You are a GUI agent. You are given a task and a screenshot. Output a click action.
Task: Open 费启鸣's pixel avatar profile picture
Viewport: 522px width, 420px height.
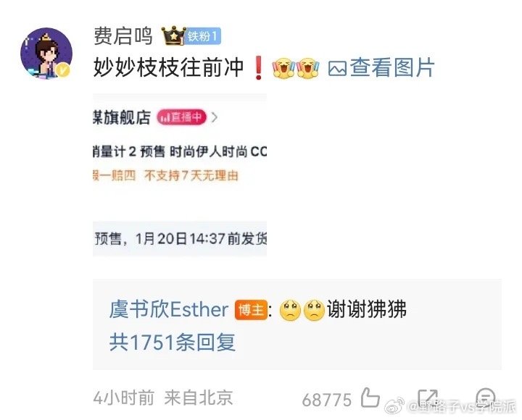point(46,53)
